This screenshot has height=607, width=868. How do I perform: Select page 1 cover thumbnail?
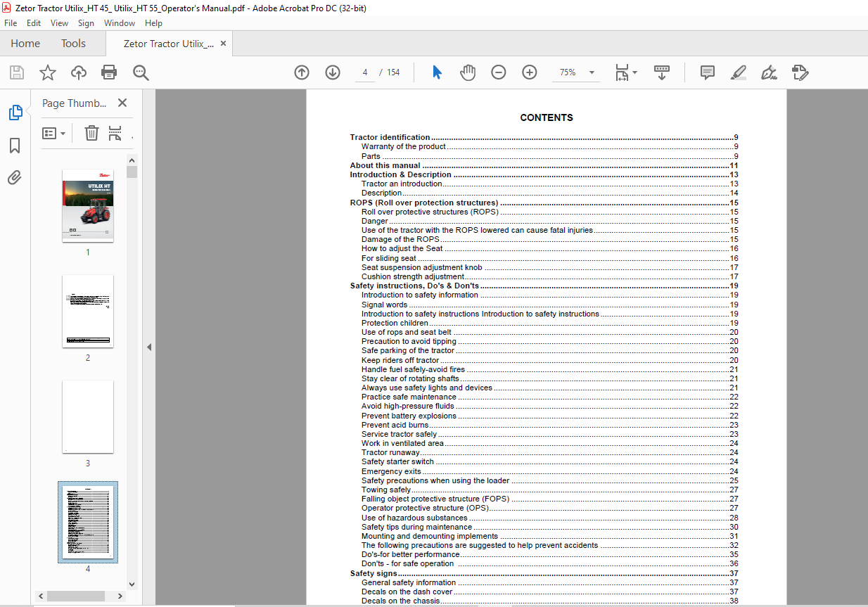[x=88, y=205]
